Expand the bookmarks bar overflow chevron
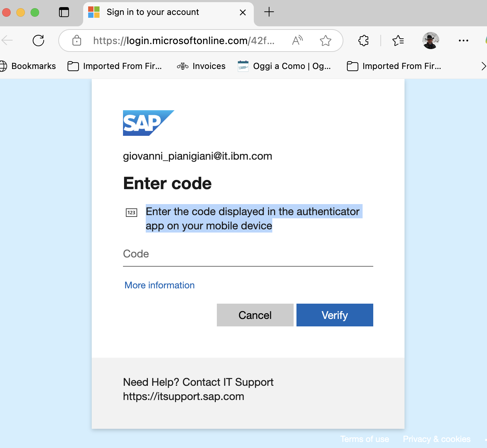 [x=483, y=66]
